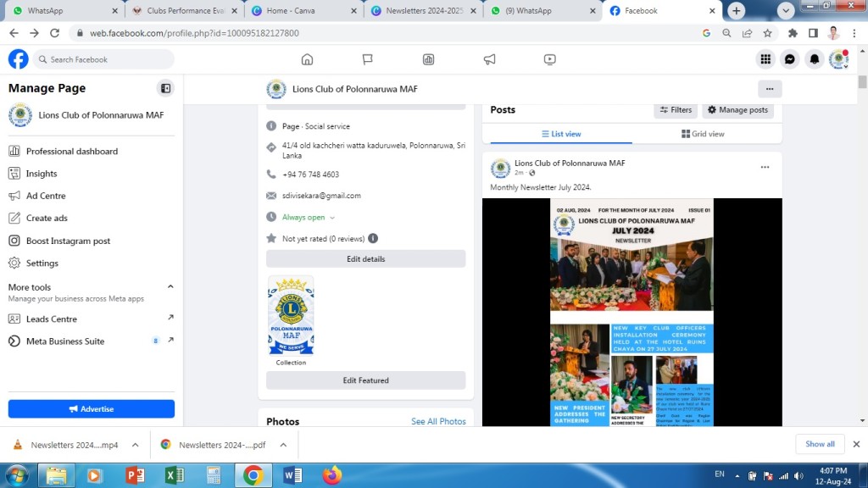Image resolution: width=868 pixels, height=488 pixels.
Task: Open the Ad Centre megaphone icon in top bar
Action: tap(489, 59)
